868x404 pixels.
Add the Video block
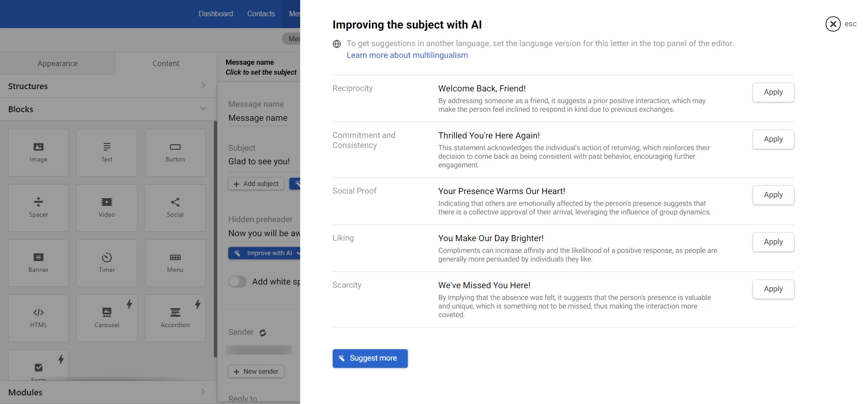107,208
